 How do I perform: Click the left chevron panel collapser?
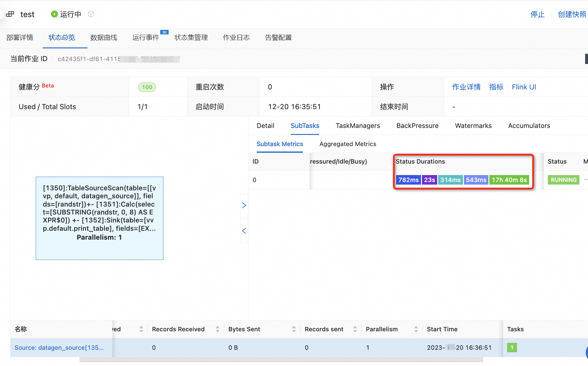click(x=244, y=231)
